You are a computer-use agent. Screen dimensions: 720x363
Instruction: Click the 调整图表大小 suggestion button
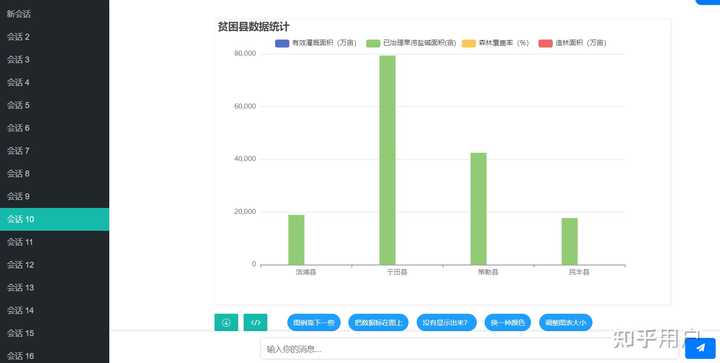566,323
